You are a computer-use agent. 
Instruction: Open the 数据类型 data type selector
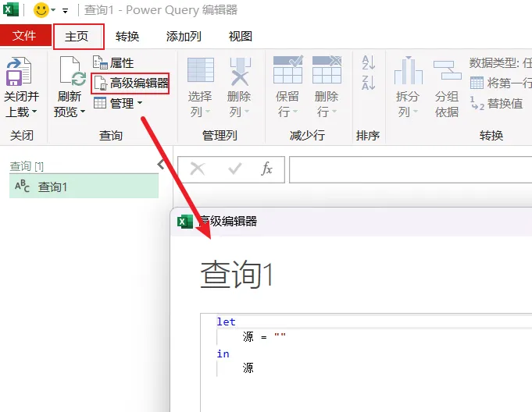point(501,62)
